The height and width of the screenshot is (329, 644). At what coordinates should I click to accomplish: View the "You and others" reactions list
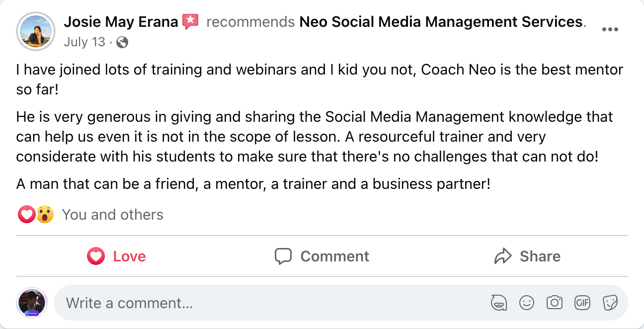tap(112, 215)
